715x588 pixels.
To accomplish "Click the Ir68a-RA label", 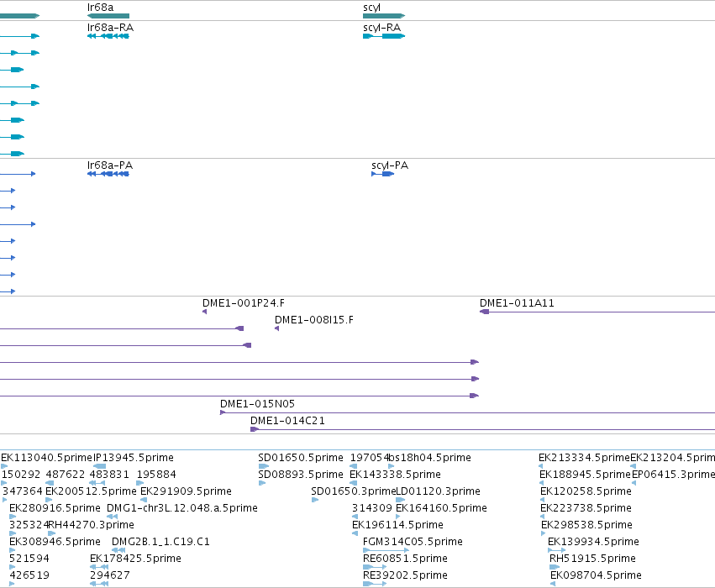I will 110,28.
